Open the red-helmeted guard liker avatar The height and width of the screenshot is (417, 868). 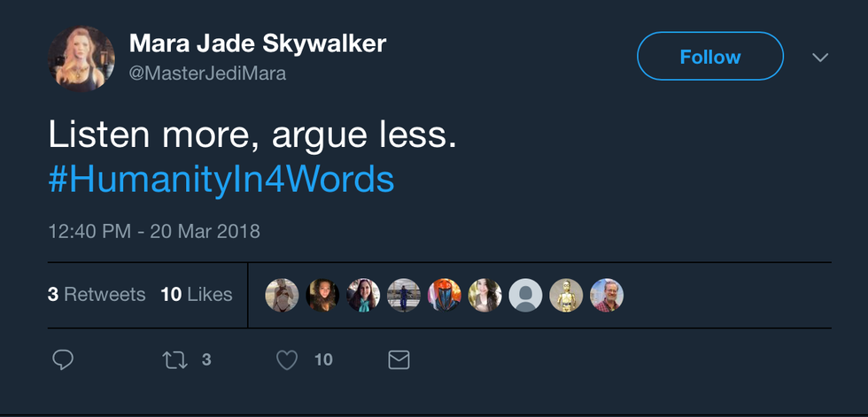point(445,295)
